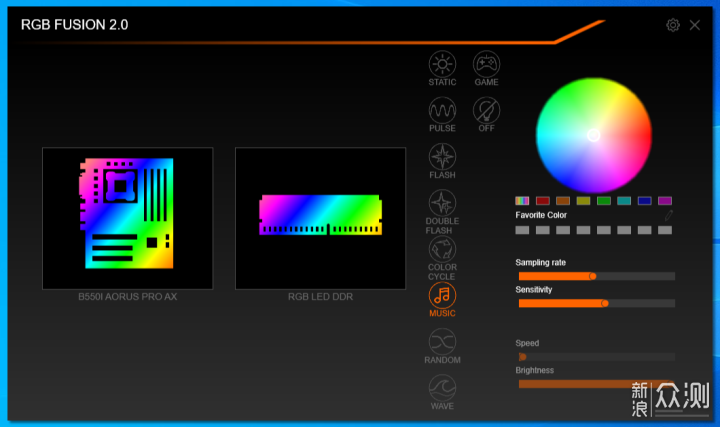Image resolution: width=720 pixels, height=427 pixels.
Task: Select the Music lighting mode
Action: pyautogui.click(x=442, y=296)
